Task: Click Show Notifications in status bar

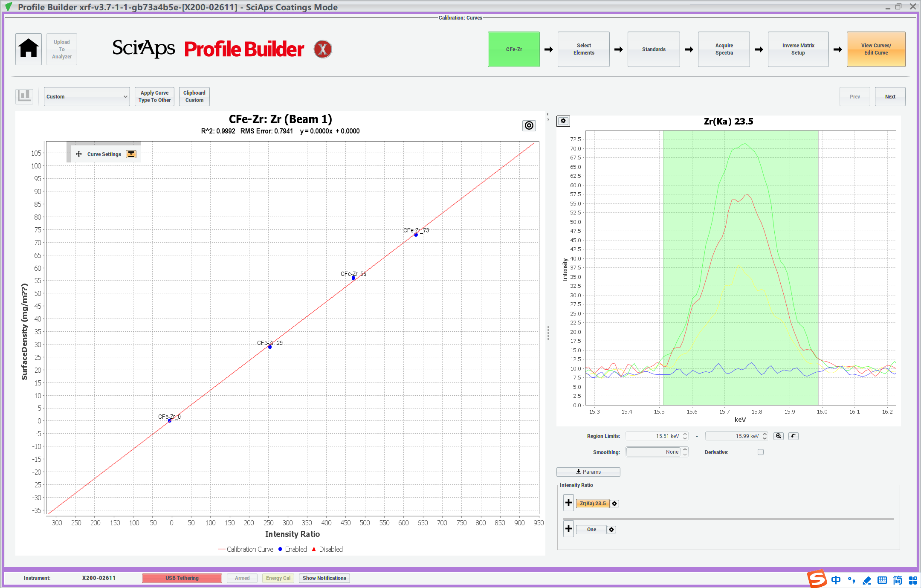Action: pos(324,578)
